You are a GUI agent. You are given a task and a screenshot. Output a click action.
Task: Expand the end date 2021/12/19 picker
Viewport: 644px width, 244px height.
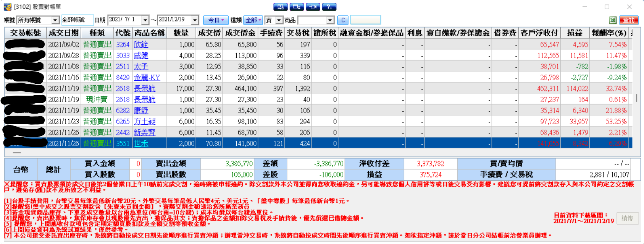195,20
